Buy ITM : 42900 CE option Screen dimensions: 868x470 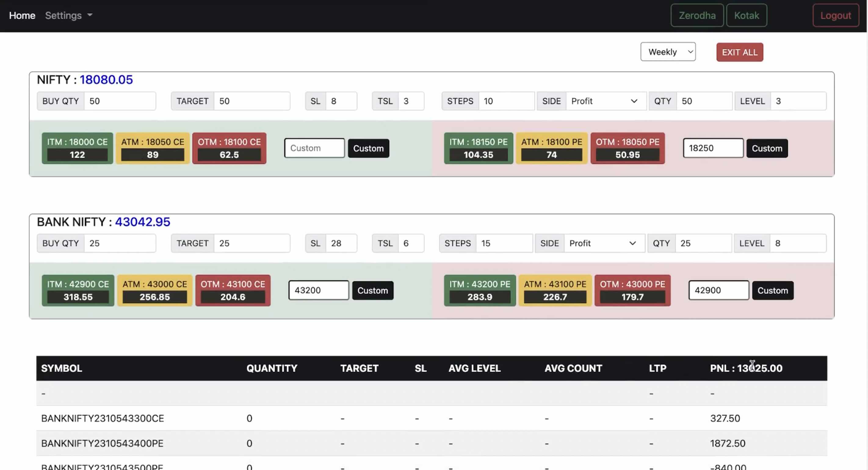coord(78,291)
